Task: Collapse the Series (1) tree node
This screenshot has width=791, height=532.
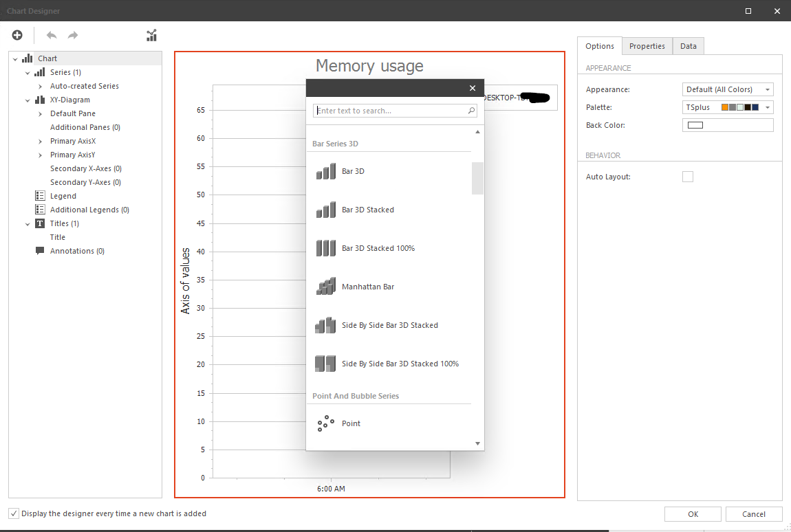Action: (x=28, y=72)
